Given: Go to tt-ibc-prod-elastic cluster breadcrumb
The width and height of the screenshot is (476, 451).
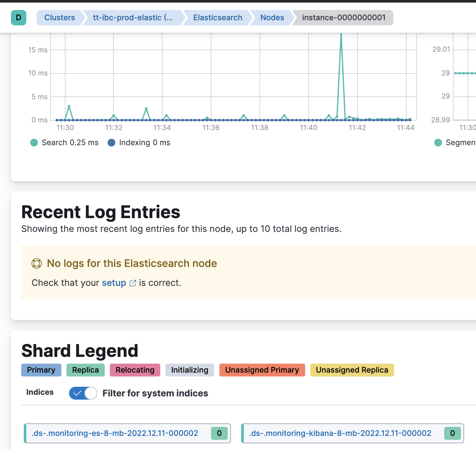Looking at the screenshot, I should 133,18.
